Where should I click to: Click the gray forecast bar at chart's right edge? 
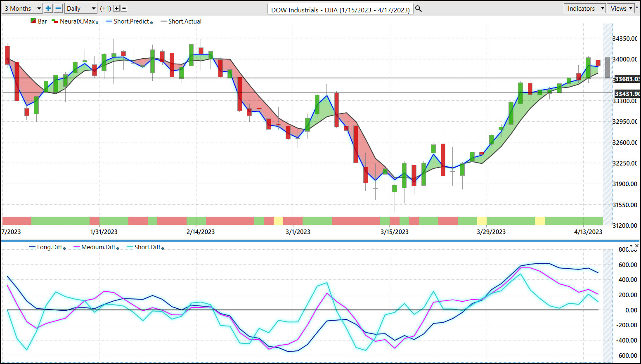coord(608,68)
